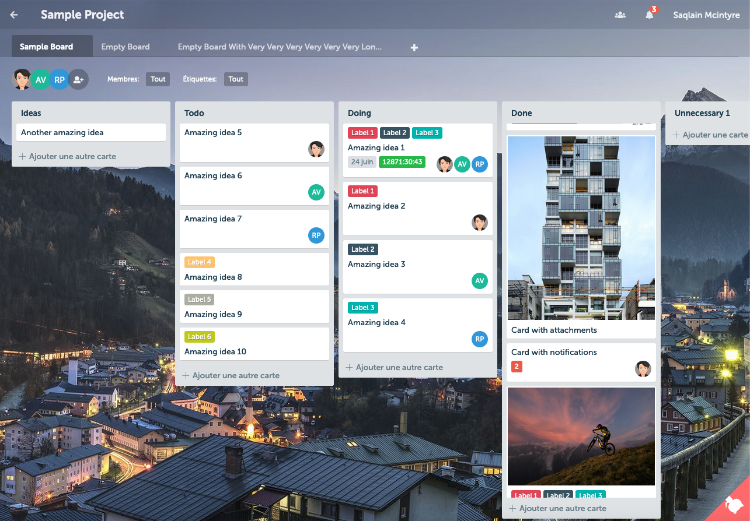Click AV avatar in board members row
The width and height of the screenshot is (750, 521).
(x=41, y=79)
